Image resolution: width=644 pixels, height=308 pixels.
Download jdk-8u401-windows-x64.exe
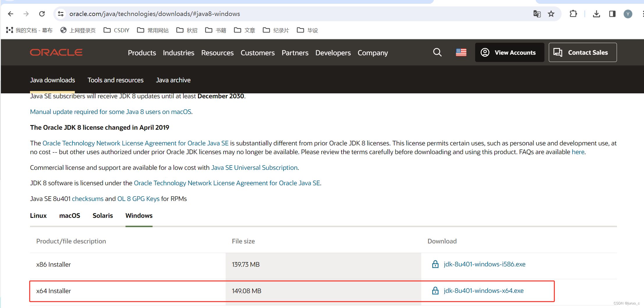(x=484, y=291)
